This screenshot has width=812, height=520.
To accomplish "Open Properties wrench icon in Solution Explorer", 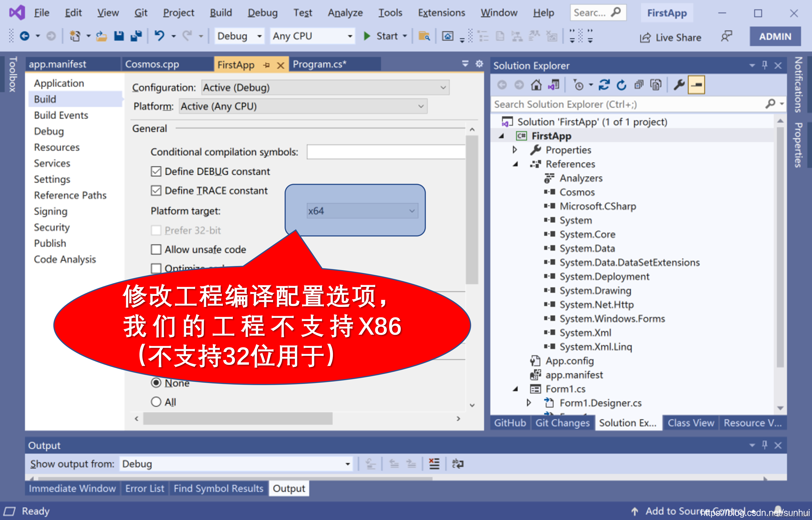I will pyautogui.click(x=679, y=85).
